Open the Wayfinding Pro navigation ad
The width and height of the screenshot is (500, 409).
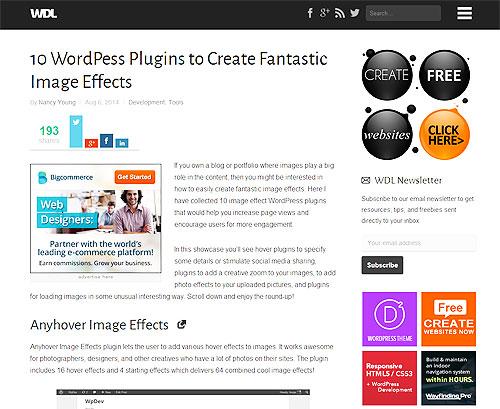pos(449,378)
